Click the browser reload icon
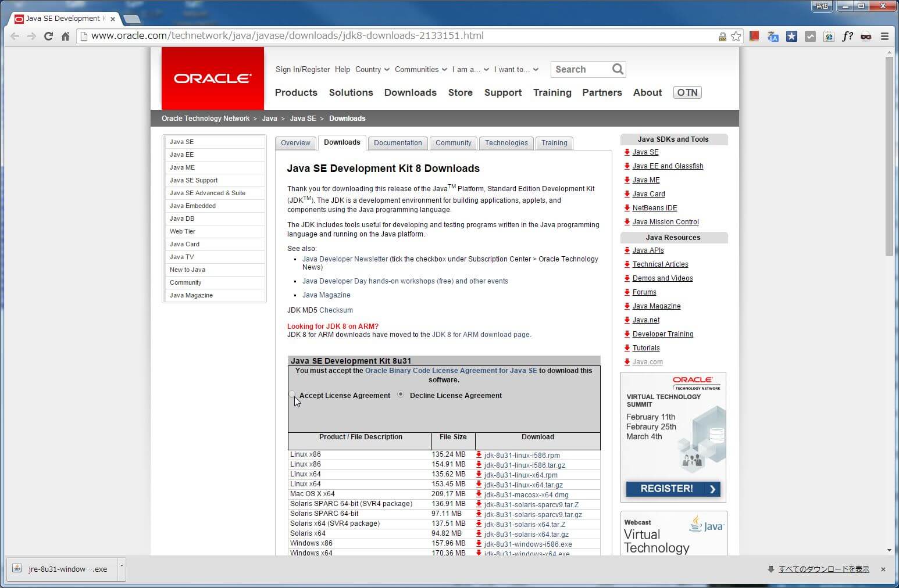 point(49,36)
